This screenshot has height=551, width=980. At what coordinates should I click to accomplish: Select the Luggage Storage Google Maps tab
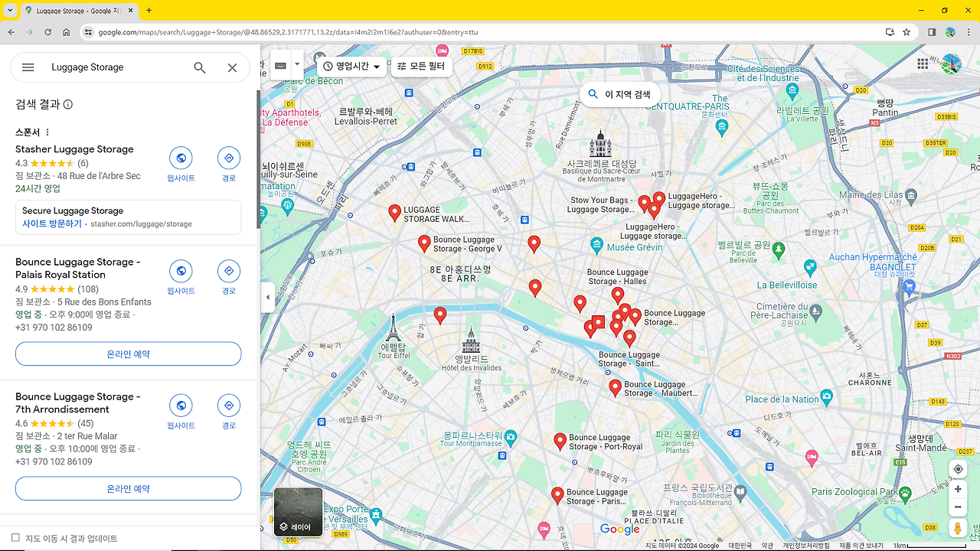point(79,11)
